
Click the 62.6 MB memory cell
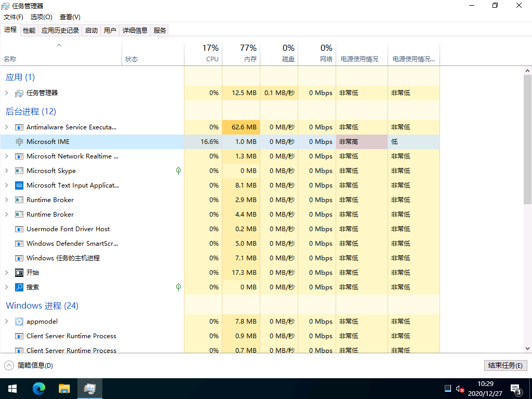(x=241, y=127)
